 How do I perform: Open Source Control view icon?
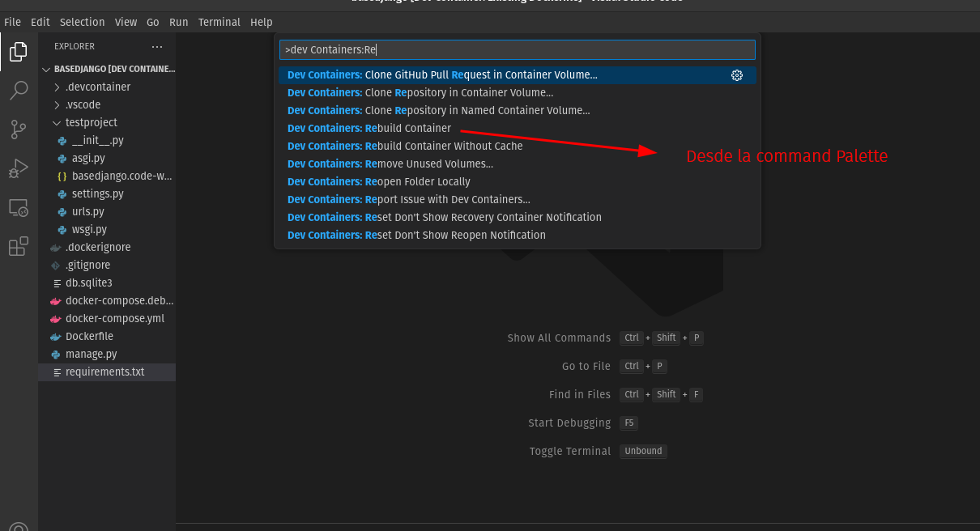click(19, 129)
